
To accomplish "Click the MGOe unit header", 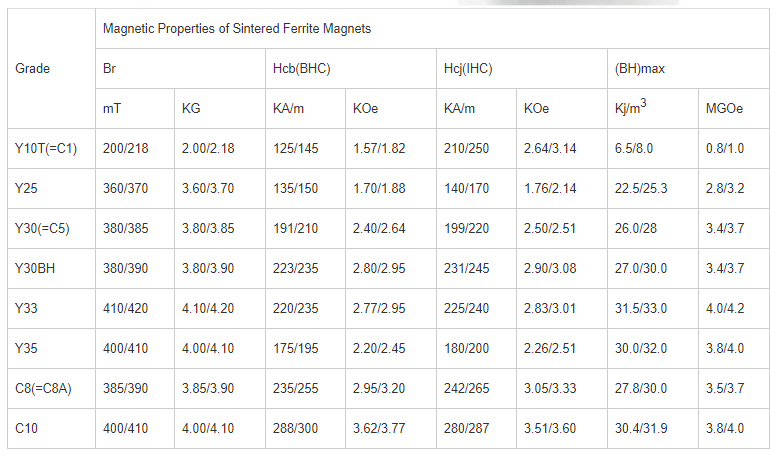I will (x=734, y=108).
